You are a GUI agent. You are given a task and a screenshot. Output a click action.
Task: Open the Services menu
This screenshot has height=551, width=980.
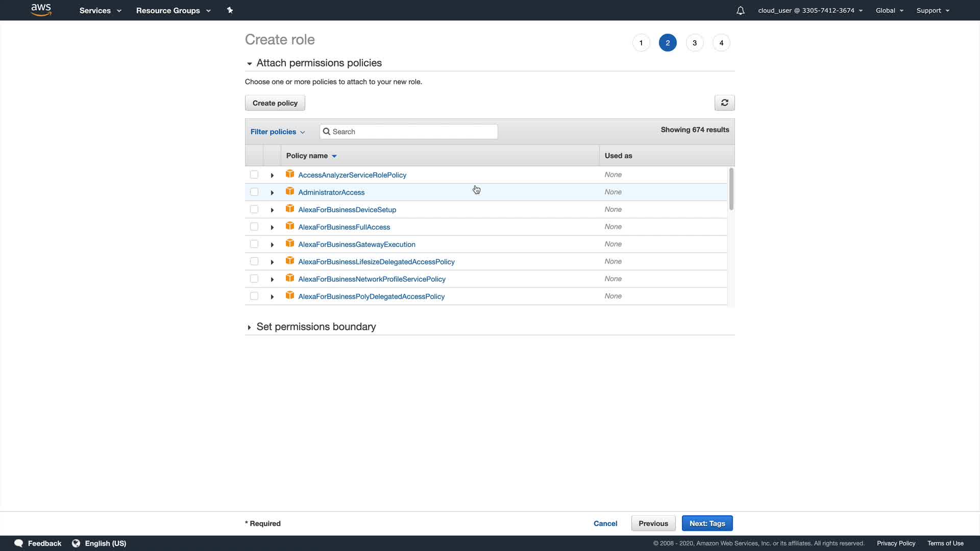pos(100,10)
